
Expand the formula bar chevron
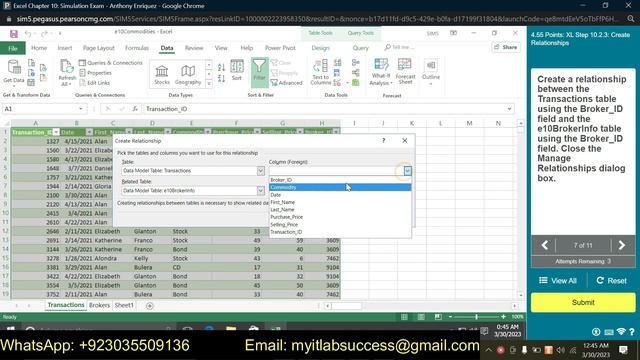[509, 109]
